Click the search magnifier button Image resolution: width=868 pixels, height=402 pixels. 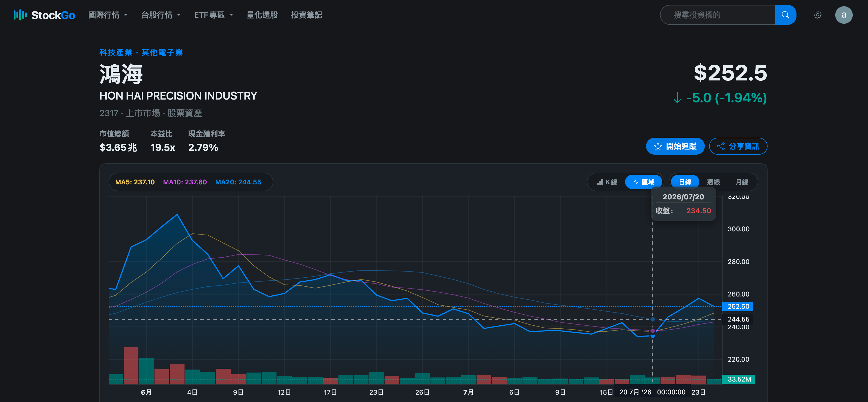(785, 15)
